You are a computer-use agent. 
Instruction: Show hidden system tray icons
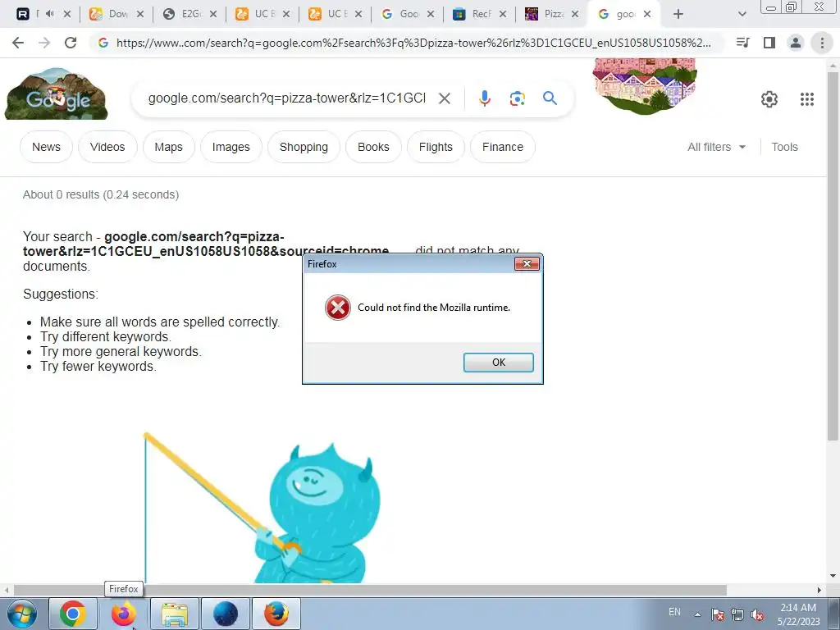pyautogui.click(x=697, y=614)
